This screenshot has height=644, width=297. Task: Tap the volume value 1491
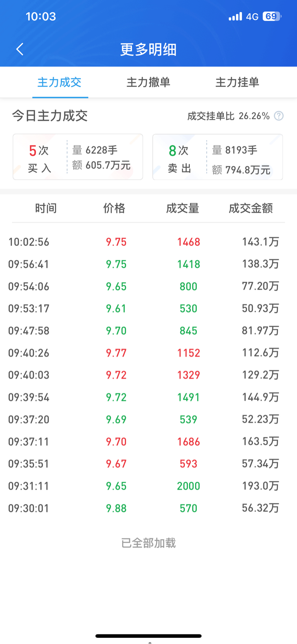coord(189,397)
